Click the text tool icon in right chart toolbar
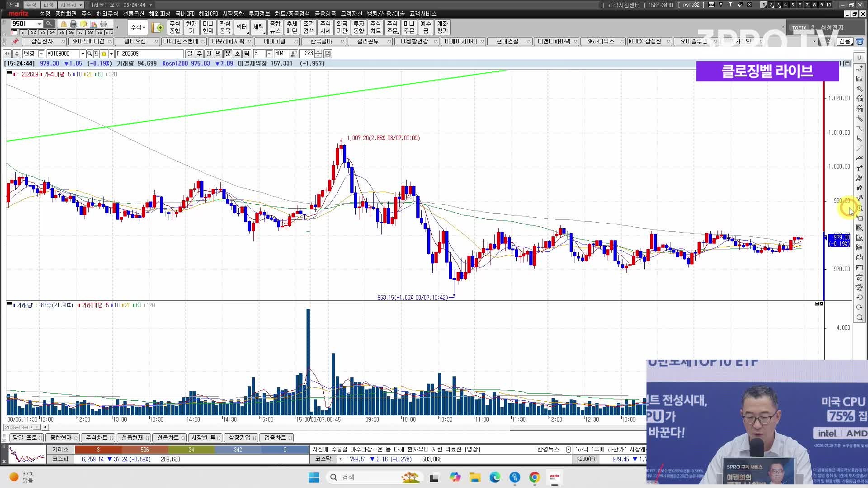 tap(859, 168)
